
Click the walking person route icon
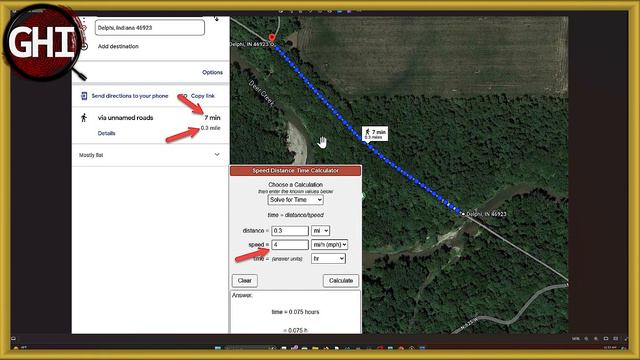point(84,118)
